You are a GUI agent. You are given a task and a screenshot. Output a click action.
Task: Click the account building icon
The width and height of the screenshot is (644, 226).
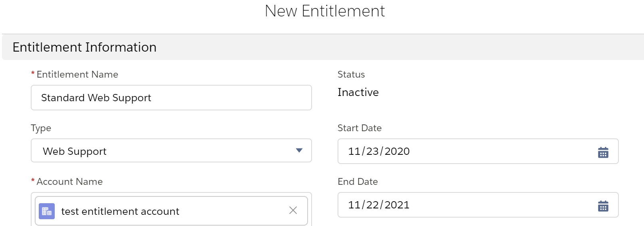click(47, 211)
